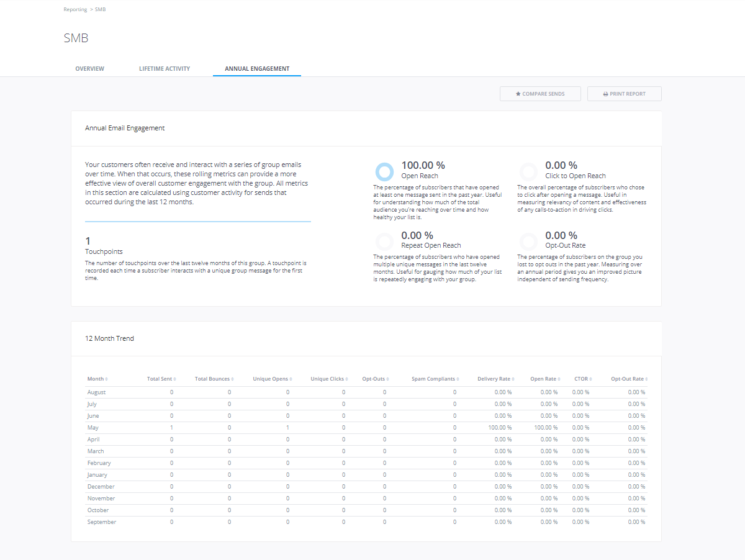
Task: Click the April row label
Action: pyautogui.click(x=93, y=440)
